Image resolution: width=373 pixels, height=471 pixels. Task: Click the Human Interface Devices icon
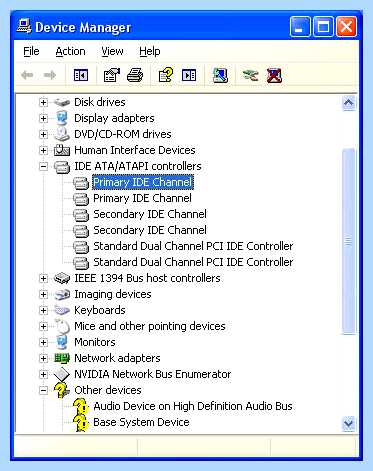(x=62, y=150)
